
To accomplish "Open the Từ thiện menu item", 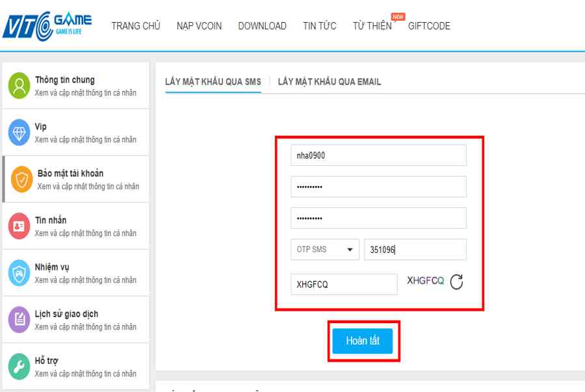I will [372, 26].
